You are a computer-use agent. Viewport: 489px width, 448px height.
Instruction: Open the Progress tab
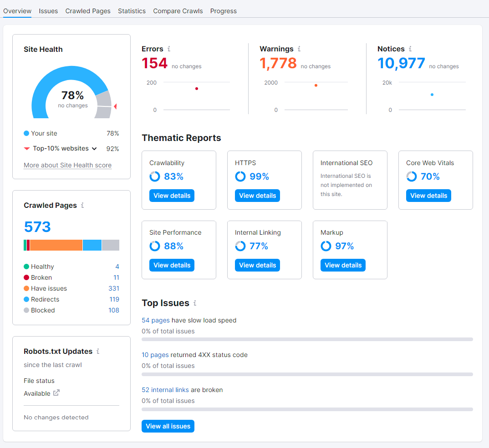223,11
